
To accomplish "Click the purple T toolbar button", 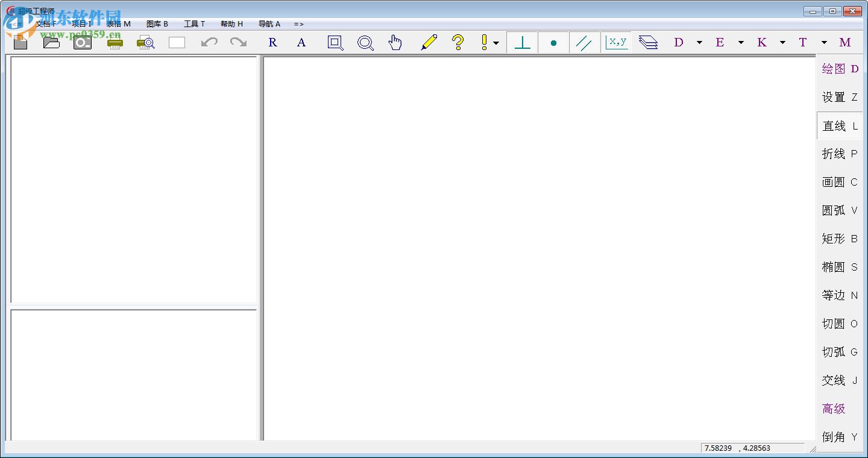I will point(803,42).
